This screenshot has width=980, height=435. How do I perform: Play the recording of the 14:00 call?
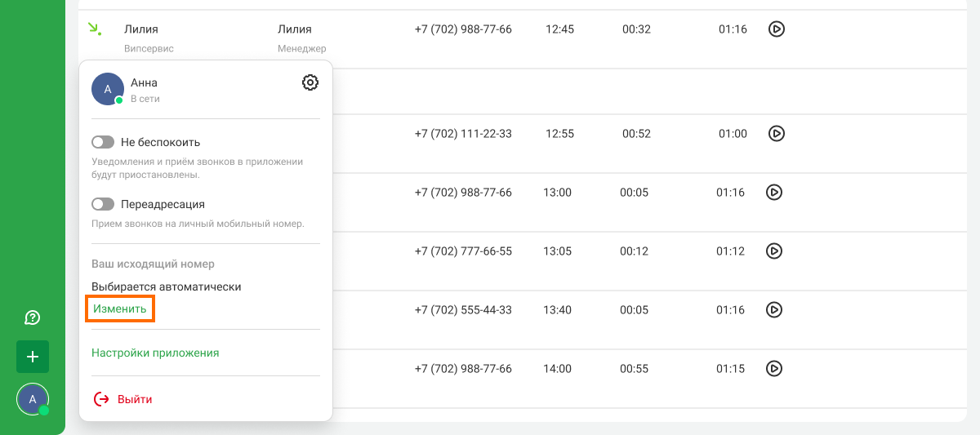[x=774, y=369]
